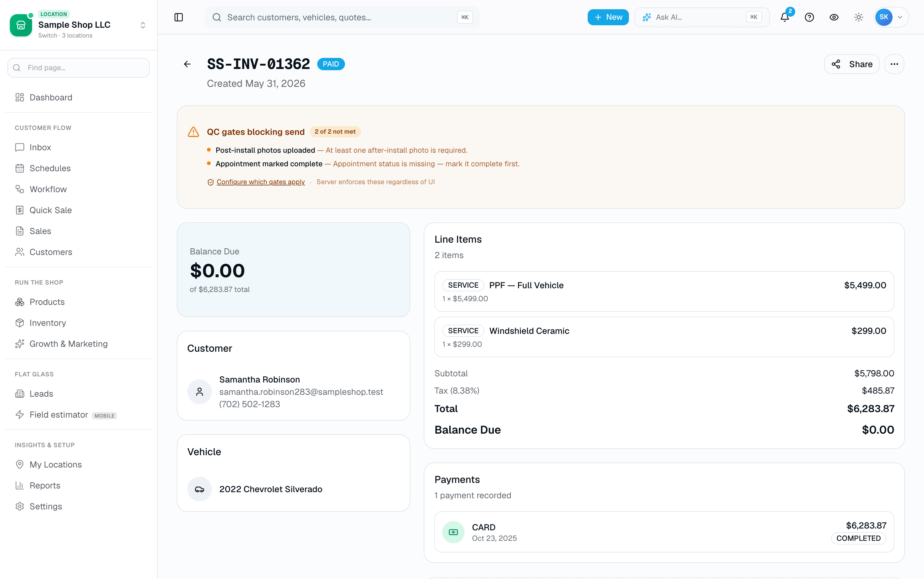Click the My Locations pin icon
924x579 pixels.
(19, 464)
